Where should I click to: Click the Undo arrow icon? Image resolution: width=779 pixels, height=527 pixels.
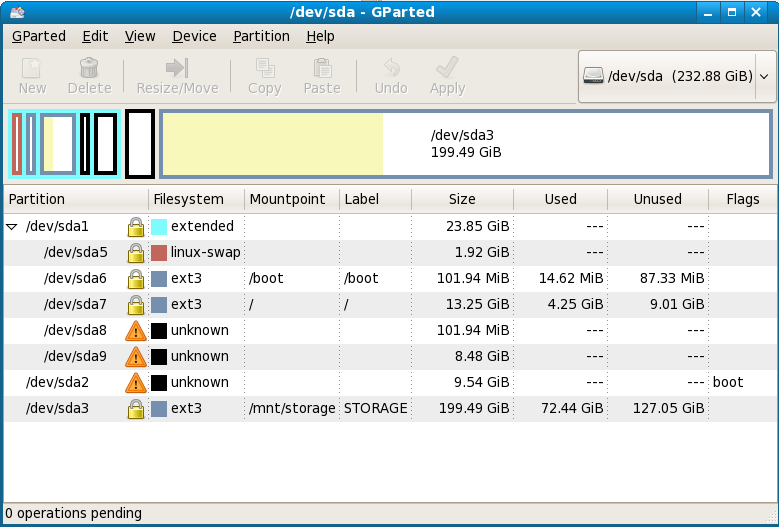point(391,68)
